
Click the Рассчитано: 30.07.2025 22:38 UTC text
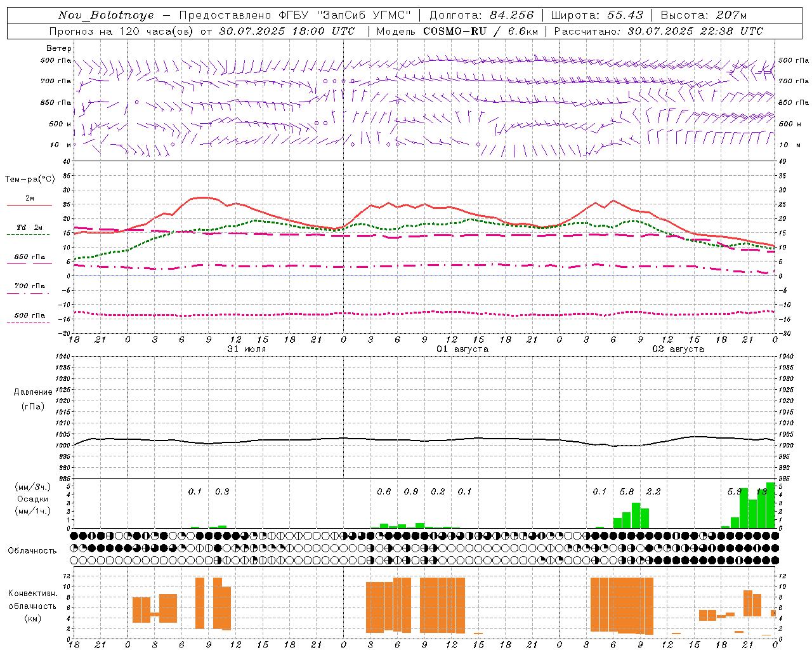[658, 31]
